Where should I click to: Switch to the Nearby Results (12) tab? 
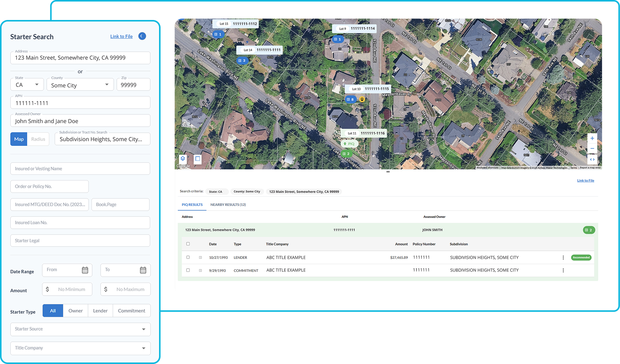[228, 205]
